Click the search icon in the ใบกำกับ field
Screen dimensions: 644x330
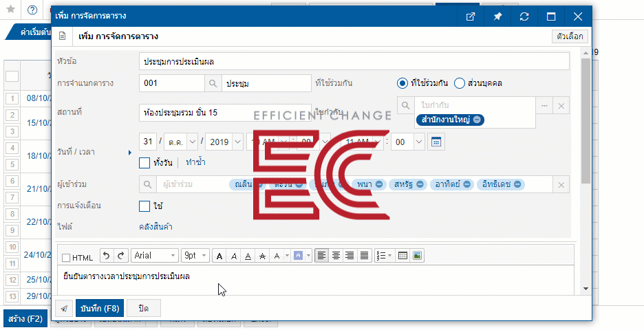[x=405, y=105]
